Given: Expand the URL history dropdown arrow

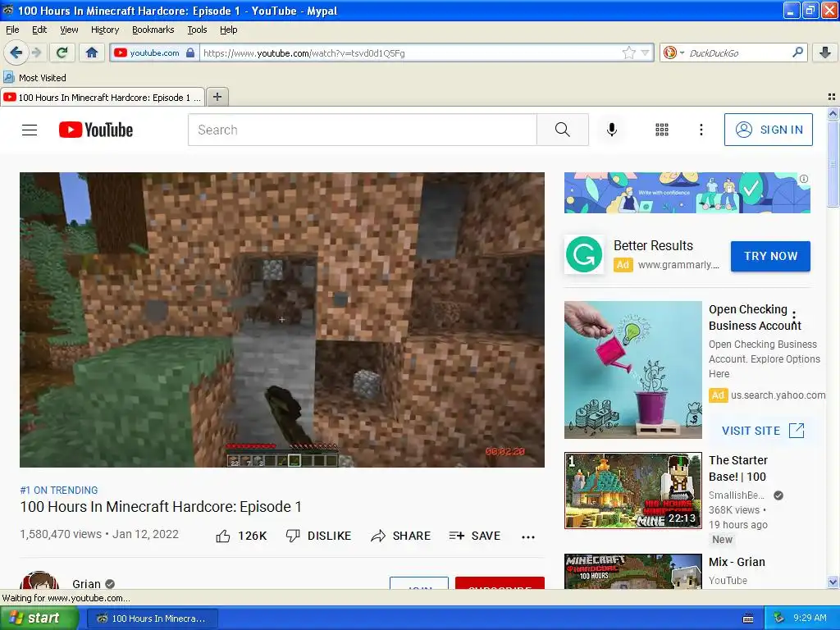Looking at the screenshot, I should click(645, 52).
